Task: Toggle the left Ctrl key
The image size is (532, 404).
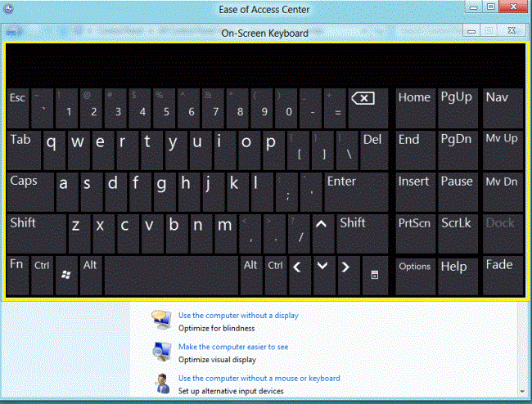Action: pyautogui.click(x=42, y=276)
